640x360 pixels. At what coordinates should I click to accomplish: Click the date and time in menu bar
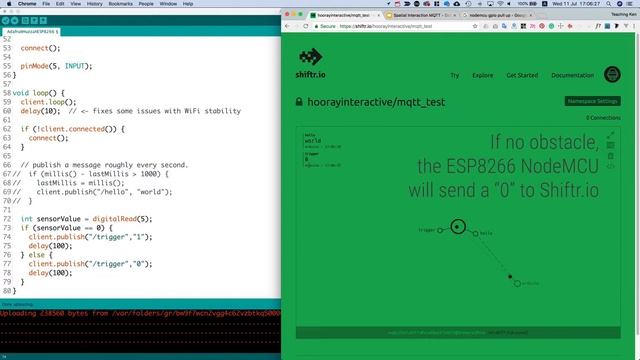[576, 4]
